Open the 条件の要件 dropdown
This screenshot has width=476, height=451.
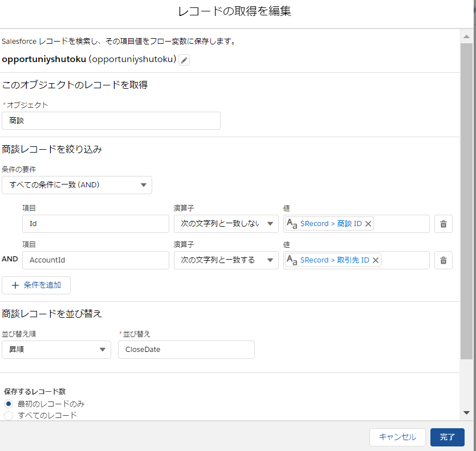coord(77,184)
